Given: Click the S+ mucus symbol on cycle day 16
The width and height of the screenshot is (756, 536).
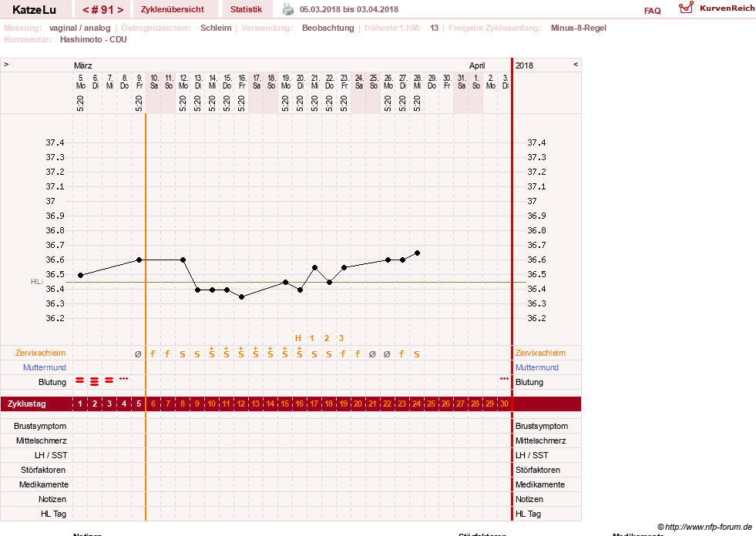Looking at the screenshot, I should pyautogui.click(x=300, y=353).
